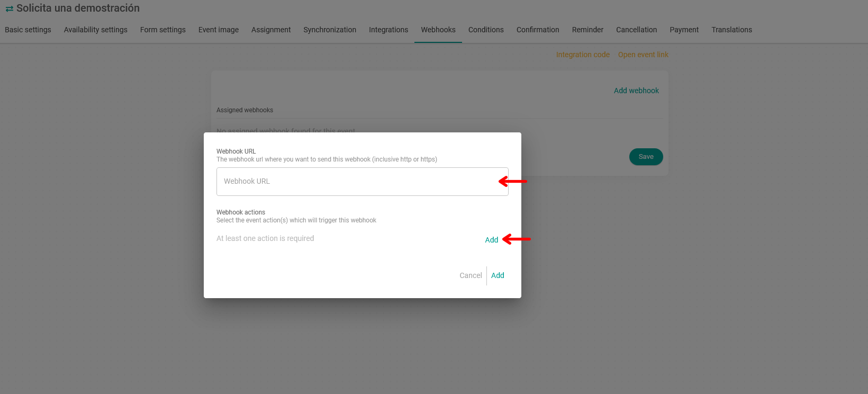The height and width of the screenshot is (394, 868).
Task: Switch to Availability settings tab
Action: (x=96, y=30)
